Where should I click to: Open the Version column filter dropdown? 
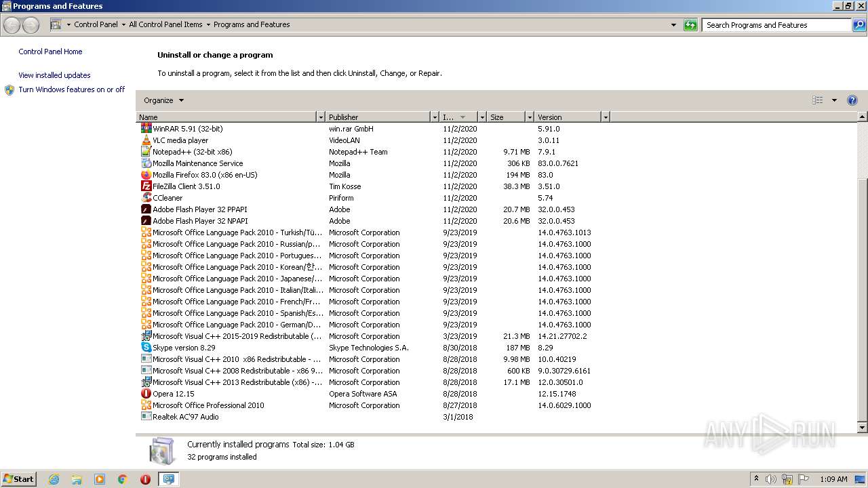tap(606, 117)
